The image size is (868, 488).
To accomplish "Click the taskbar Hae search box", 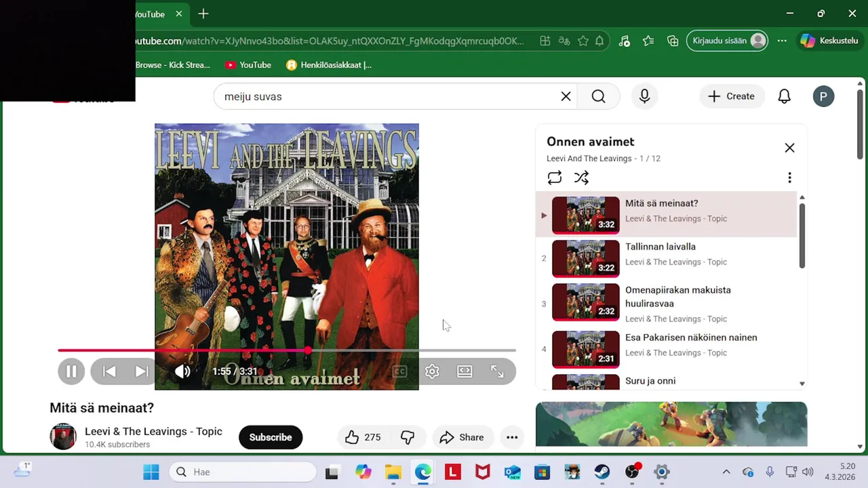I will (x=242, y=472).
